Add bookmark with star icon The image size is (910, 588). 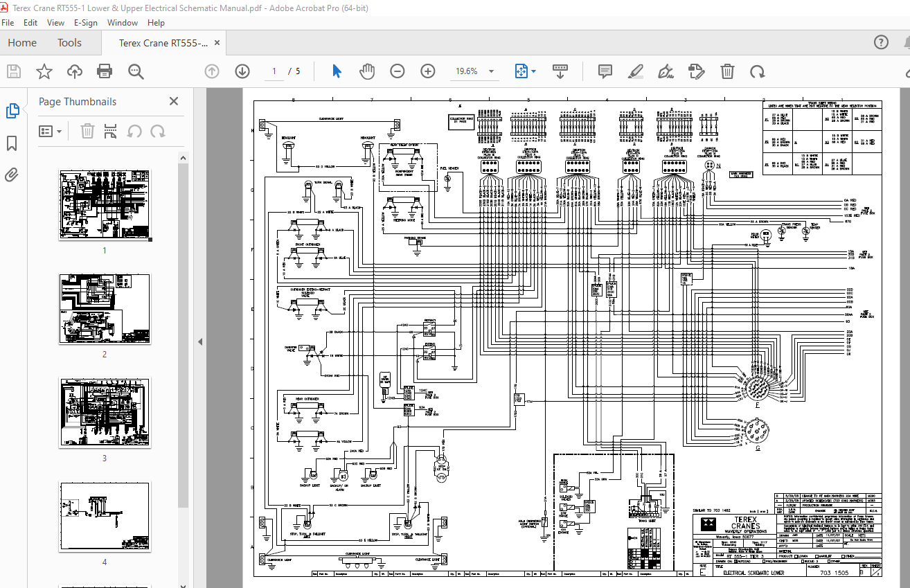click(x=44, y=71)
